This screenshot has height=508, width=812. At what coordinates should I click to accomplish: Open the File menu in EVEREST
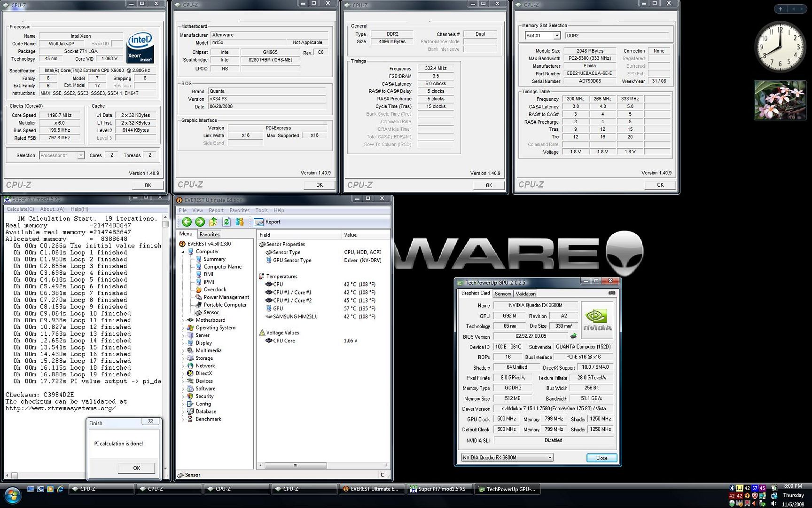point(183,210)
